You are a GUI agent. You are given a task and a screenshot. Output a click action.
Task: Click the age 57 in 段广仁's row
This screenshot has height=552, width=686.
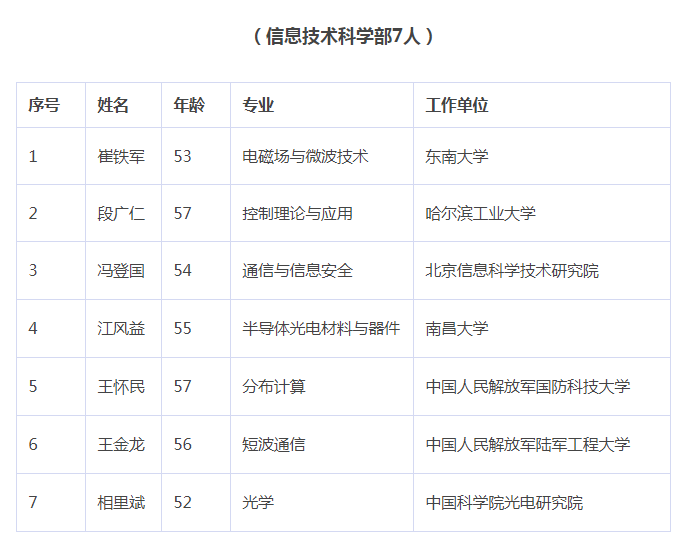coord(182,213)
